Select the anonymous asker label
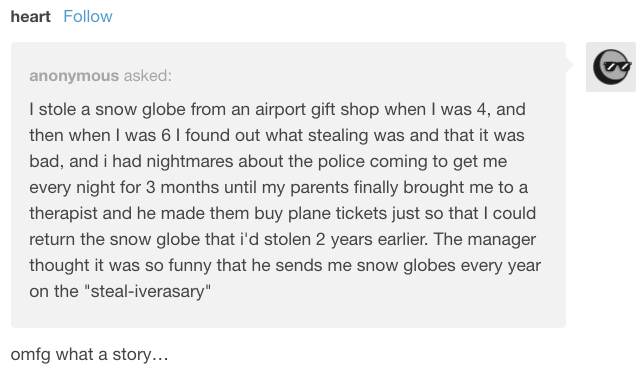 pos(74,76)
